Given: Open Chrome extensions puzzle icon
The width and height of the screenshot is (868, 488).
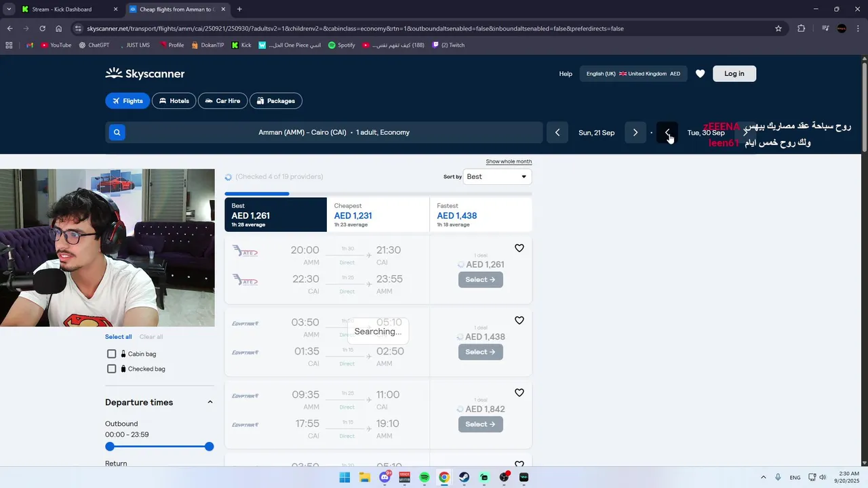Looking at the screenshot, I should point(802,28).
